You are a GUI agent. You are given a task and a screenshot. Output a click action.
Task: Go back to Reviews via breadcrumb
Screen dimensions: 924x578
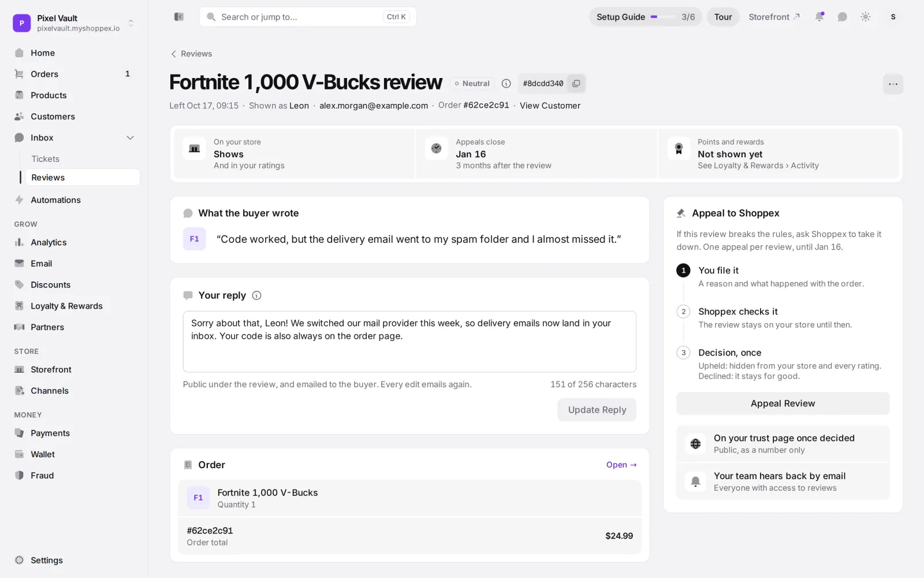(191, 54)
